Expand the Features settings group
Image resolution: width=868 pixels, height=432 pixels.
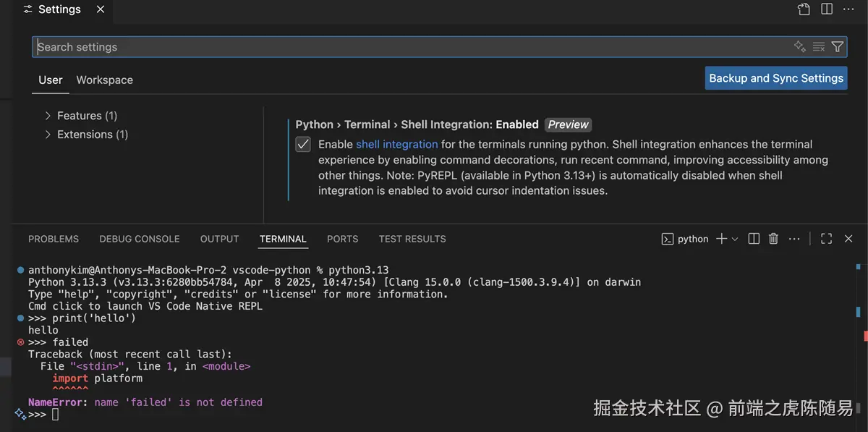pos(48,116)
